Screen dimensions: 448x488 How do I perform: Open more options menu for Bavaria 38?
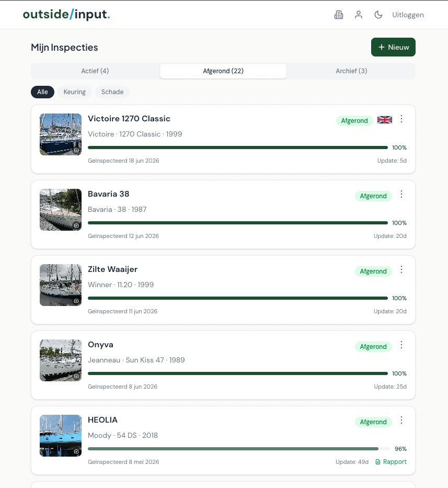point(401,194)
